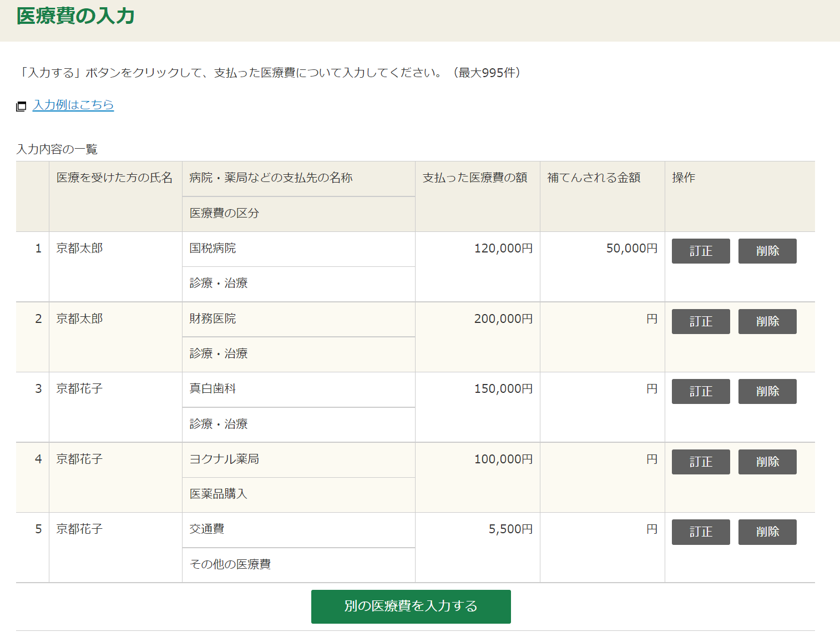This screenshot has width=840, height=642.
Task: Remove row 4 ヨクナル薬局 with 削除
Action: pyautogui.click(x=767, y=462)
